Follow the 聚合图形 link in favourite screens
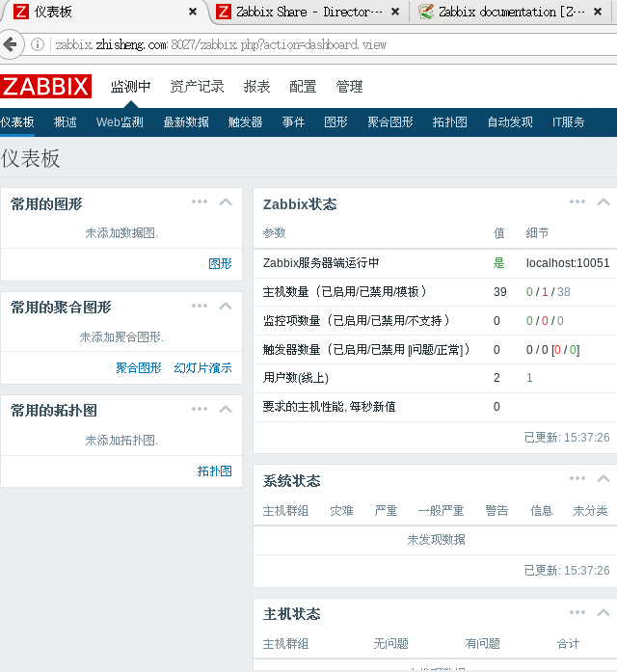The image size is (617, 672). (x=139, y=367)
